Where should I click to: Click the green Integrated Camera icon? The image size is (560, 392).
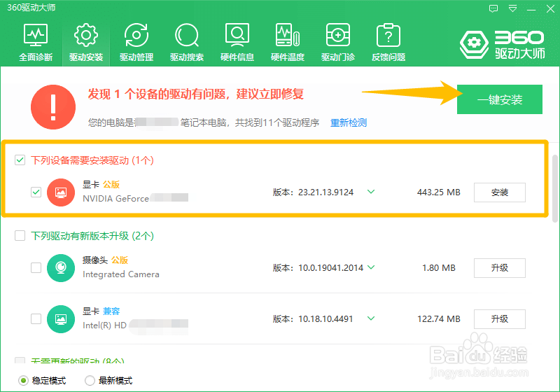pos(61,268)
